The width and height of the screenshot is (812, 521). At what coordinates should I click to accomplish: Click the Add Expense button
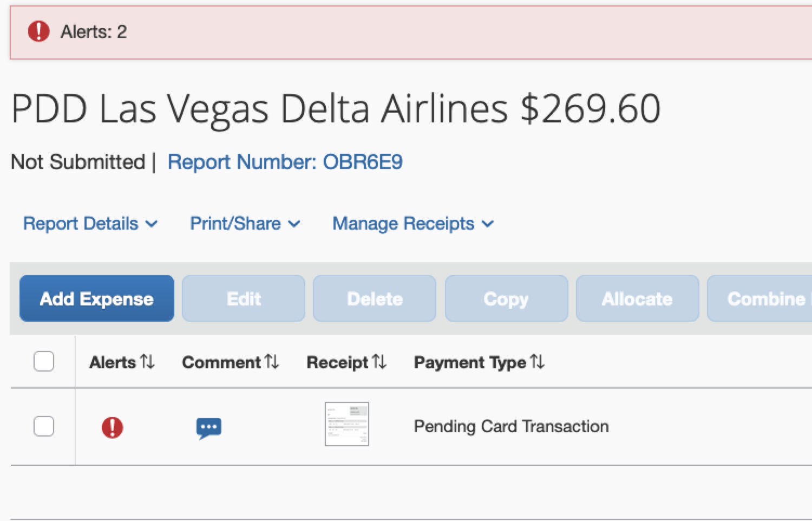(97, 298)
